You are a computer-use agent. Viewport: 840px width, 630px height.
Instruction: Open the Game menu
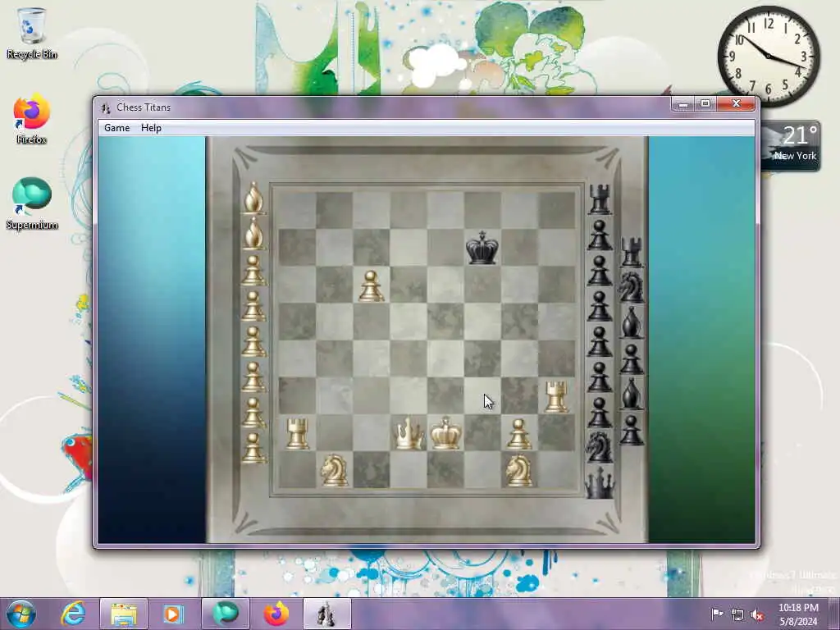coord(116,128)
